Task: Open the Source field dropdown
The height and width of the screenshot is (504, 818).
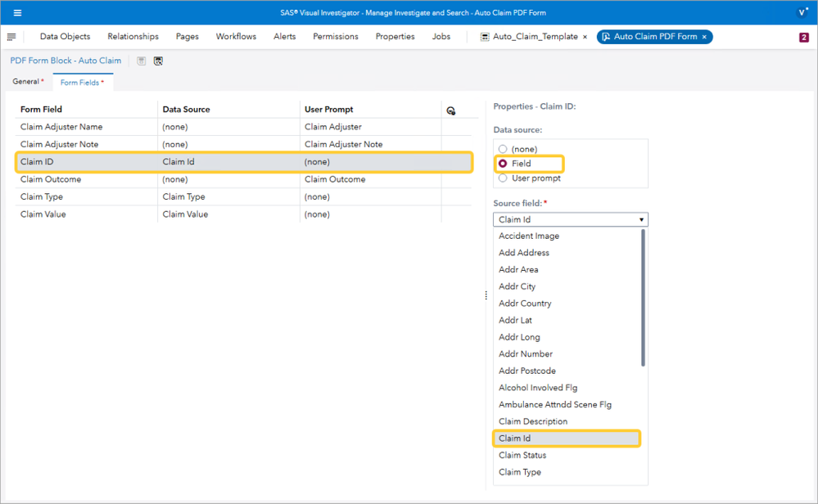Action: tap(570, 219)
